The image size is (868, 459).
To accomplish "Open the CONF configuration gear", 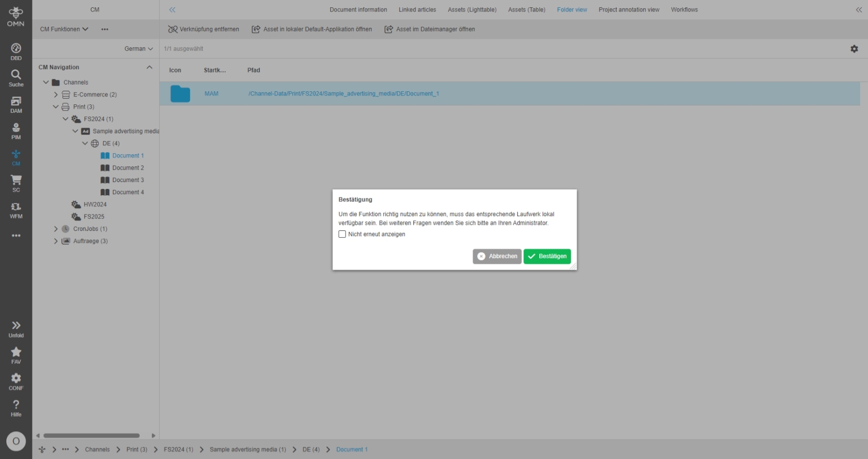I will click(16, 382).
